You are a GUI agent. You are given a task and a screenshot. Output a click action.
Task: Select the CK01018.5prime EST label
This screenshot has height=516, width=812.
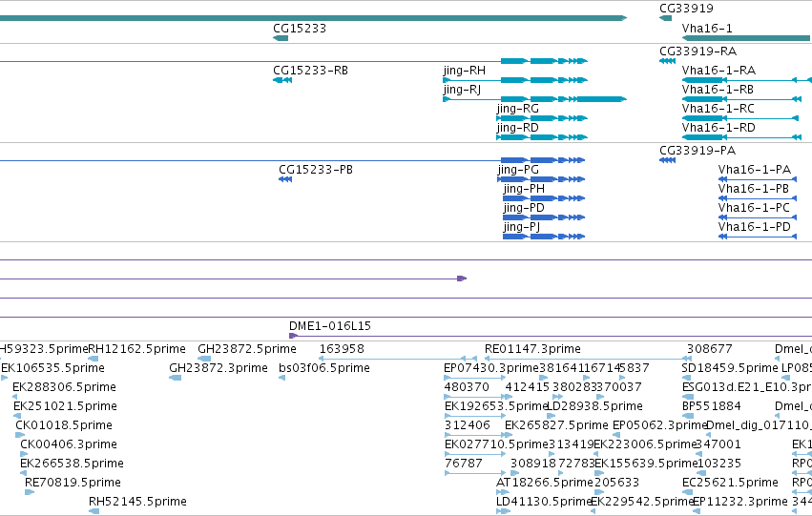[64, 425]
